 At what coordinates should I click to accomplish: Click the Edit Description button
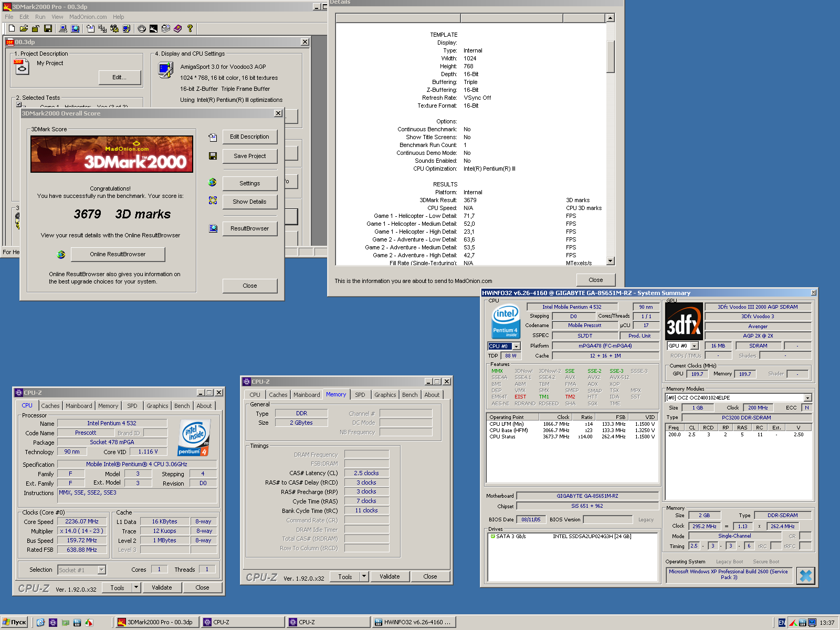[250, 136]
